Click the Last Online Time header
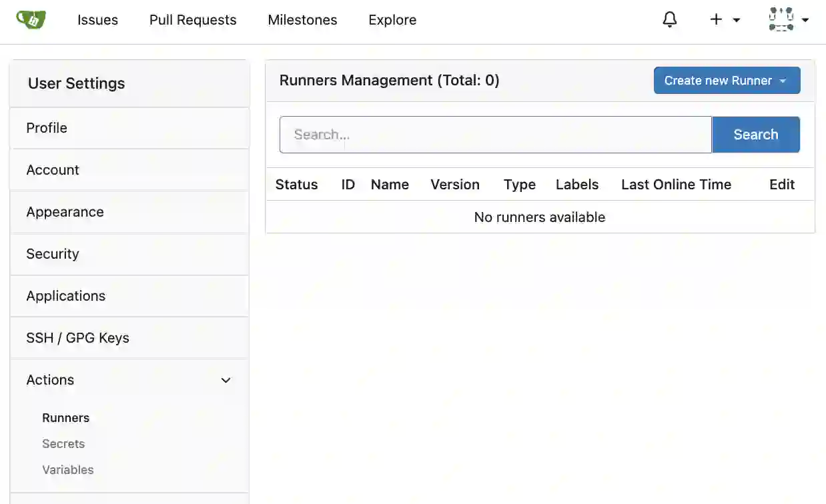The width and height of the screenshot is (826, 504). (x=676, y=185)
